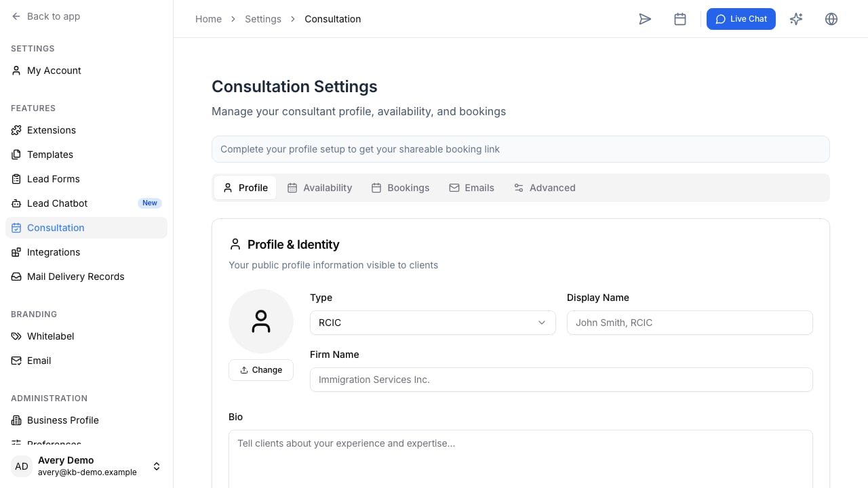Click Home in the breadcrumb
The image size is (868, 488).
tap(208, 19)
